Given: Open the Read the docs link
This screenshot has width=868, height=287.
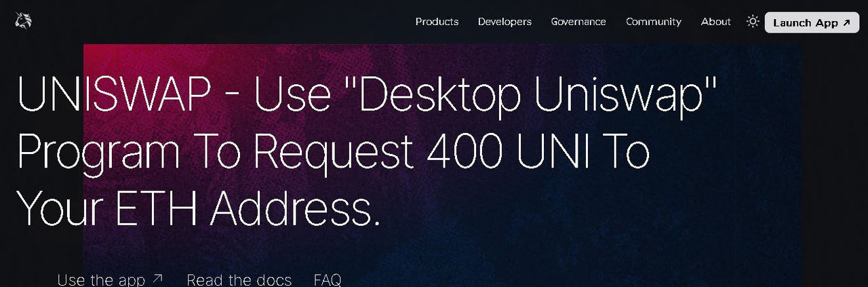Looking at the screenshot, I should tap(239, 280).
